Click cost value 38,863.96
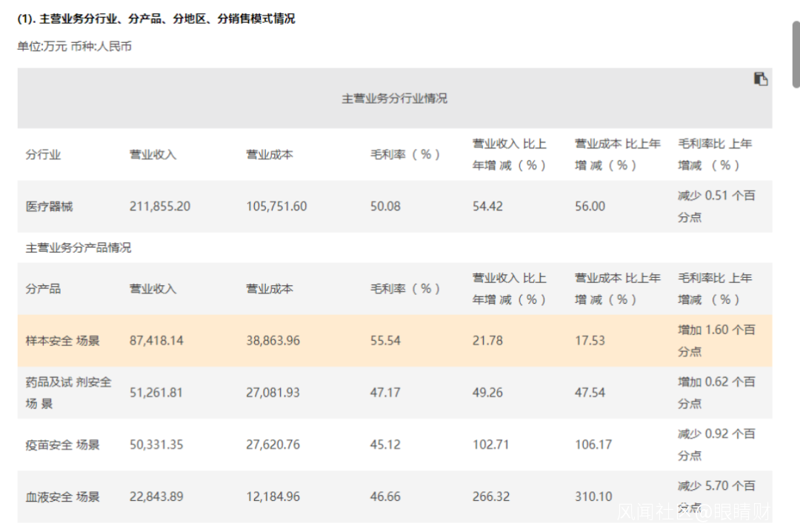Screen dimensions: 800x532 273,341
